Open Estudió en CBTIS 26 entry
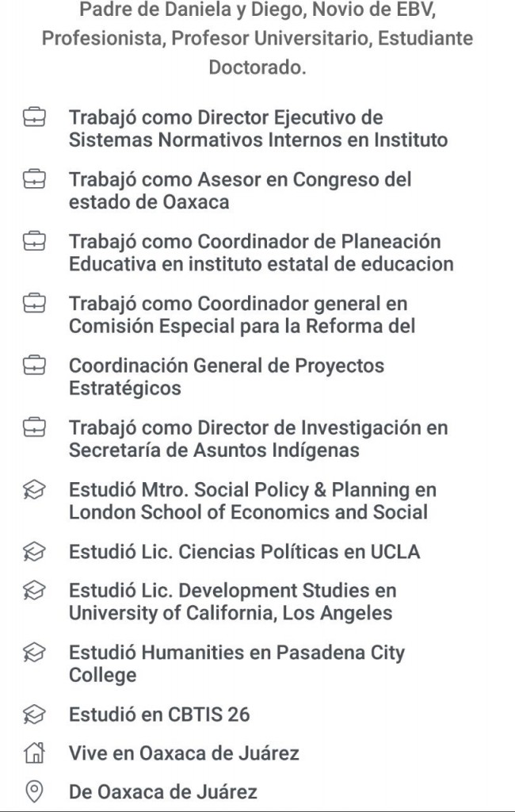Viewport: 515px width, 812px height. pos(159,714)
